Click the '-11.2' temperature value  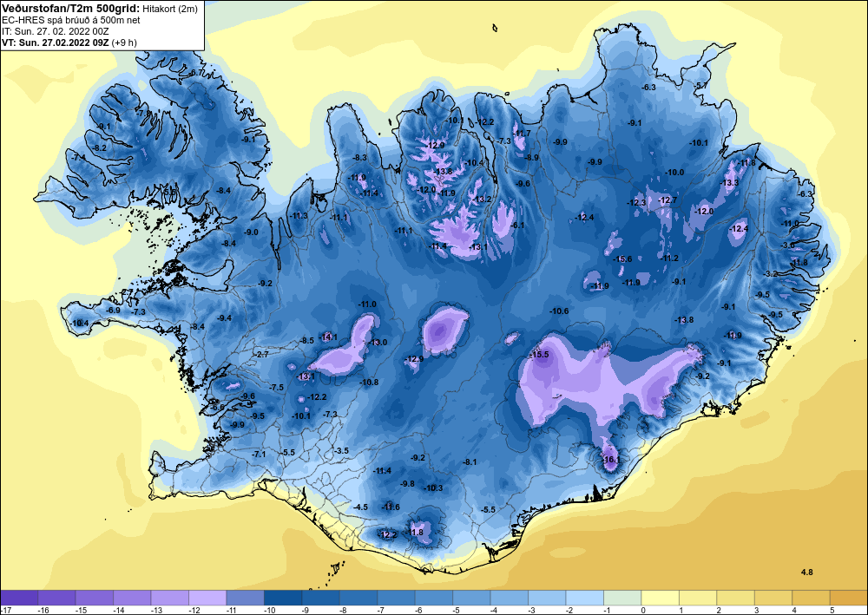click(670, 258)
